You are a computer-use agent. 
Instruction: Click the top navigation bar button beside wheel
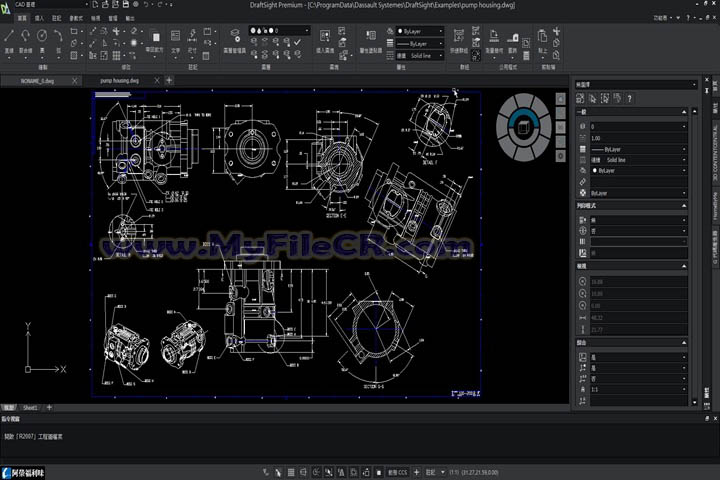click(x=561, y=99)
